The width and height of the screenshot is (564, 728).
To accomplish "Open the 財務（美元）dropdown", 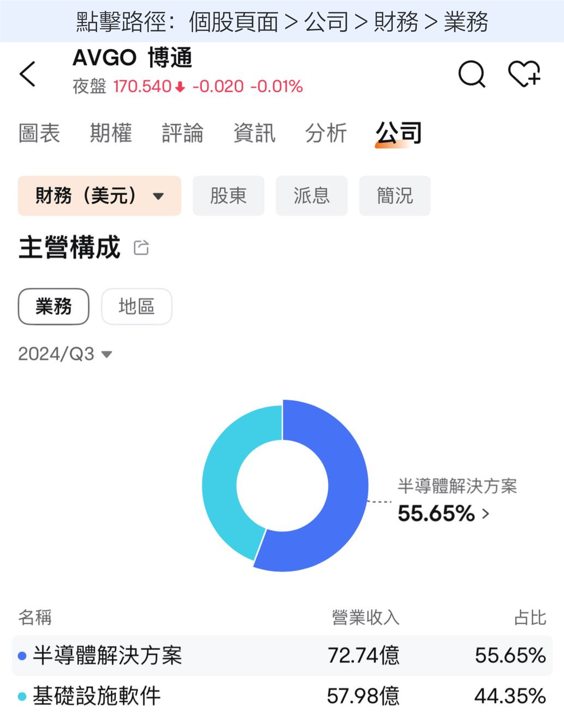I will pos(100,196).
